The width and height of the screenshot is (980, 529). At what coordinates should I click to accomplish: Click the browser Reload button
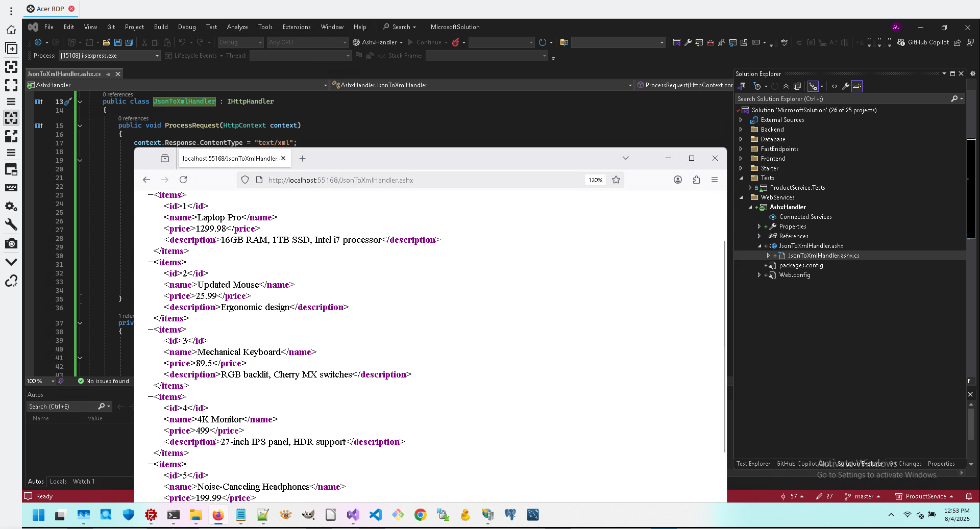(x=183, y=180)
